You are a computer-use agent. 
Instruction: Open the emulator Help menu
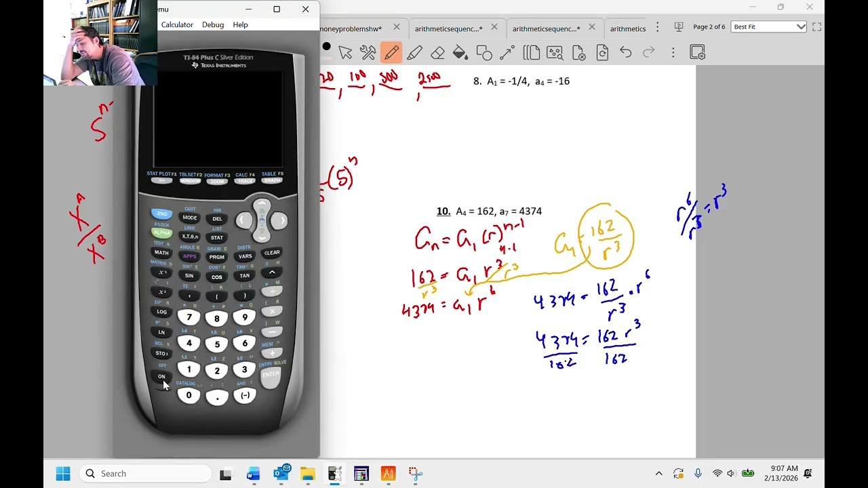[x=240, y=24]
